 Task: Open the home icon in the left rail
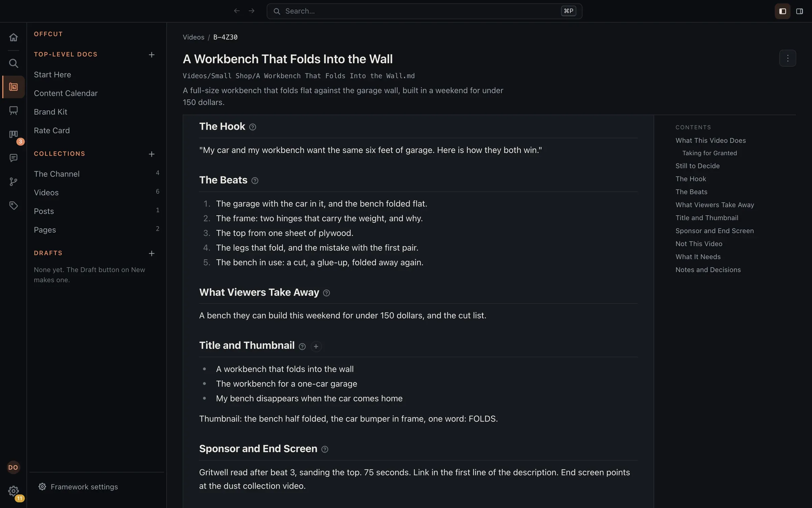(13, 37)
